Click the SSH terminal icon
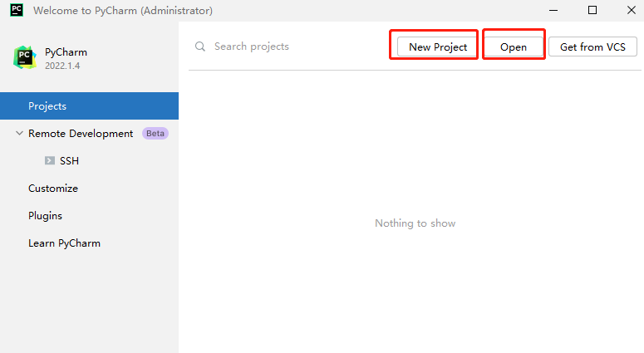Screen dimensions: 644x353 pos(50,160)
